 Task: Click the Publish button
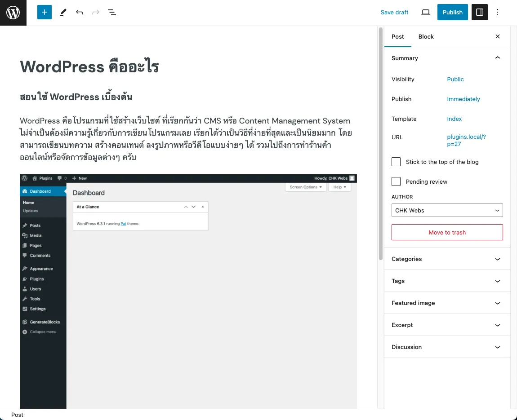click(x=452, y=12)
